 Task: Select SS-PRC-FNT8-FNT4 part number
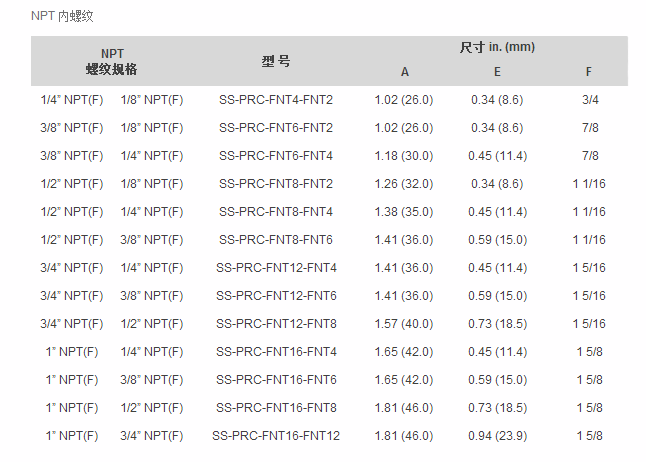(x=276, y=212)
